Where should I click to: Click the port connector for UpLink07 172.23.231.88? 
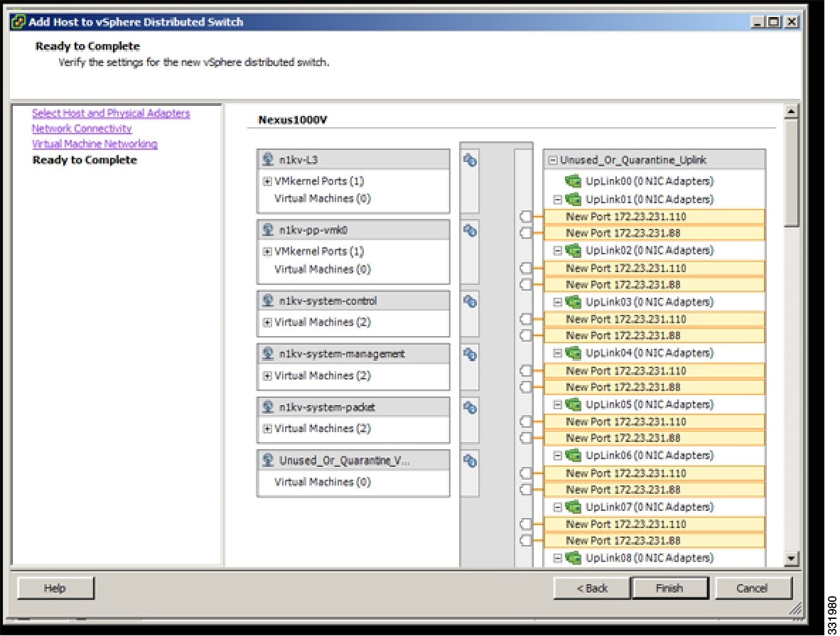tap(526, 541)
